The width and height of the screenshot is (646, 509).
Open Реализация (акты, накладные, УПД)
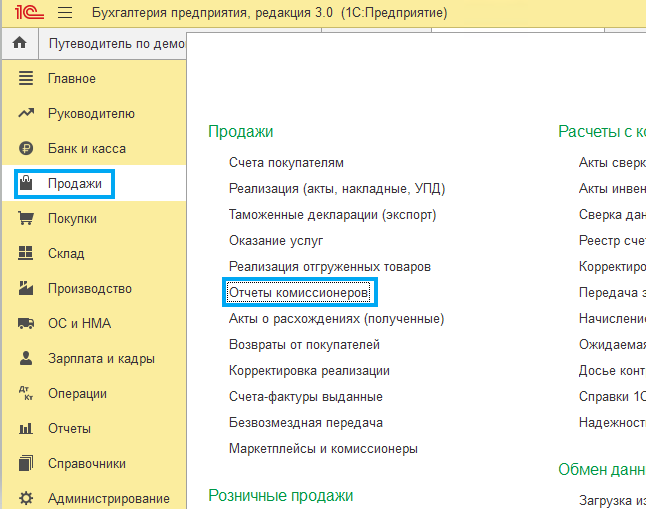point(336,188)
